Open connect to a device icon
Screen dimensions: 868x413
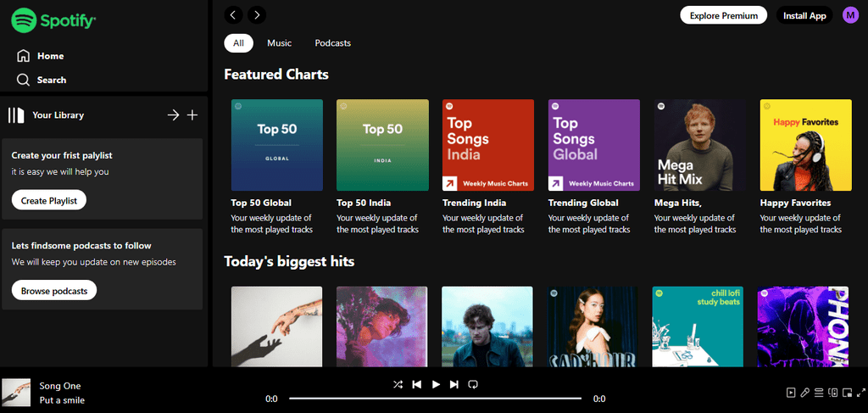coord(832,393)
